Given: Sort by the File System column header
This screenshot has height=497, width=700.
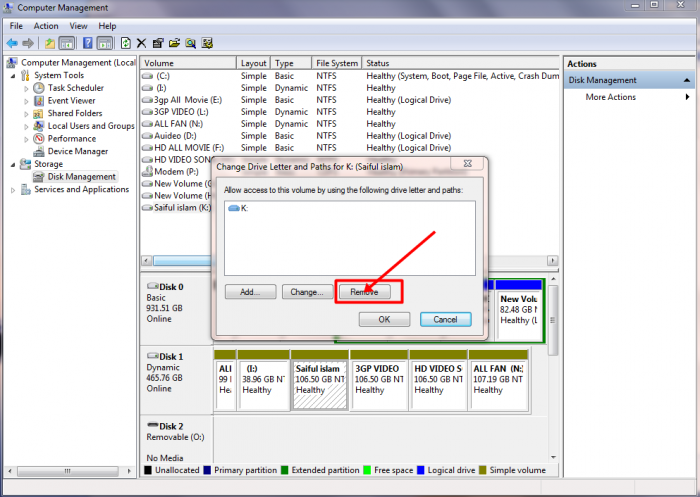Looking at the screenshot, I should [x=336, y=63].
